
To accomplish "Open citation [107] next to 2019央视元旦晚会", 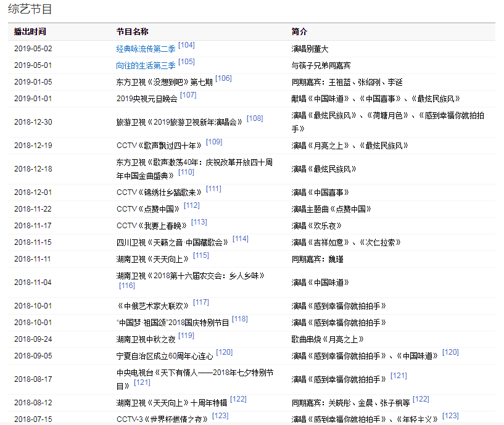I will 188,96.
